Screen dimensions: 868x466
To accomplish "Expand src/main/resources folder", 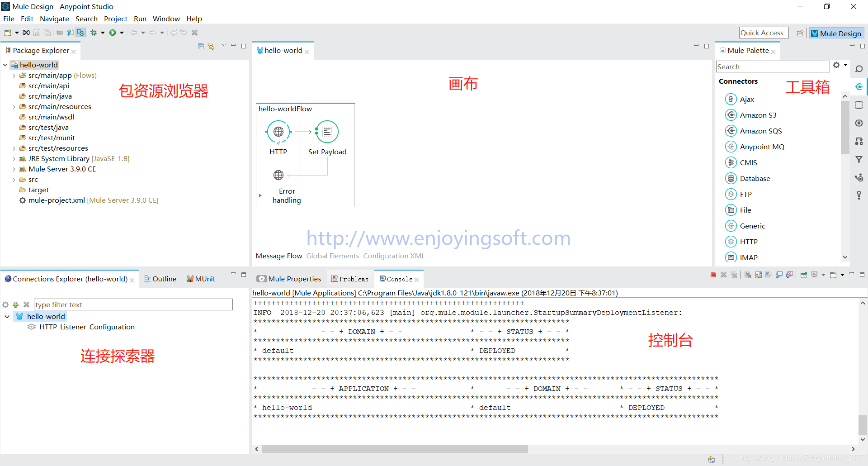I will click(x=14, y=107).
